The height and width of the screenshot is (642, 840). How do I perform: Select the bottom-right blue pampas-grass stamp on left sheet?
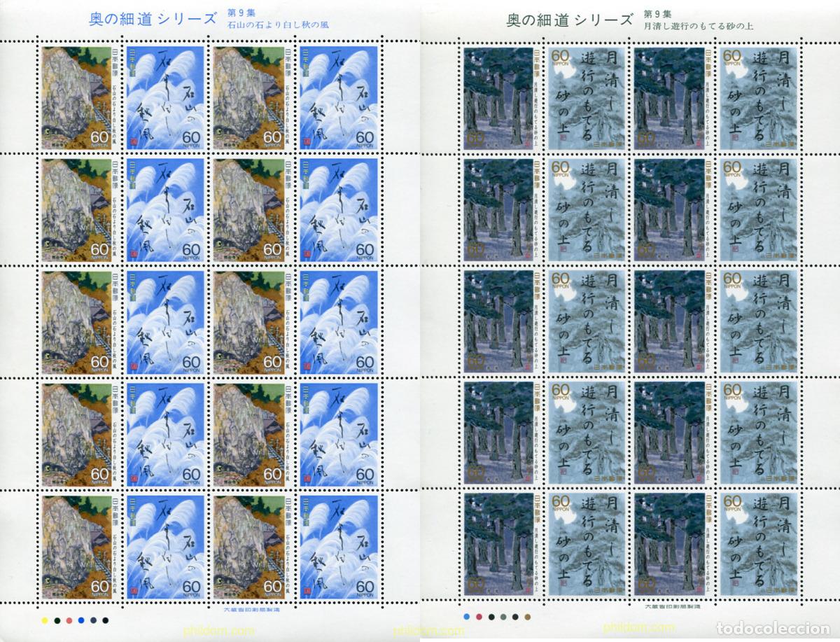coord(339,546)
